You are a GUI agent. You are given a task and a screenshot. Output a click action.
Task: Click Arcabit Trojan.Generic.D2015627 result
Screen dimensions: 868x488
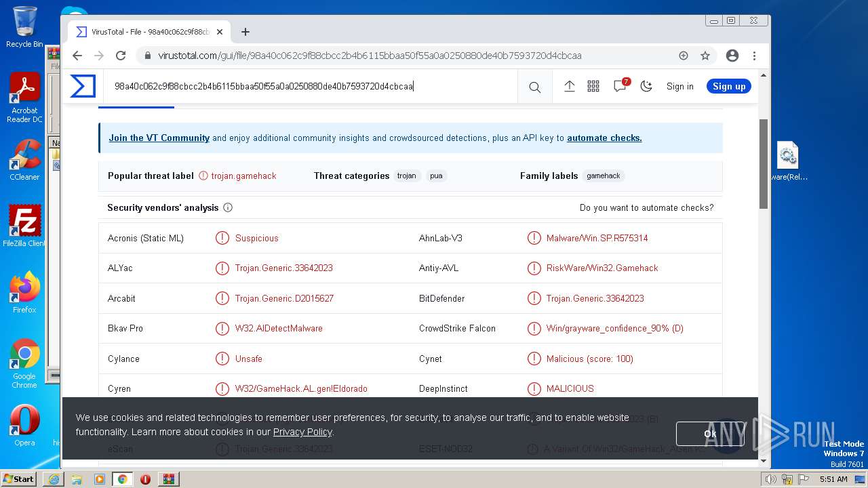(x=284, y=298)
